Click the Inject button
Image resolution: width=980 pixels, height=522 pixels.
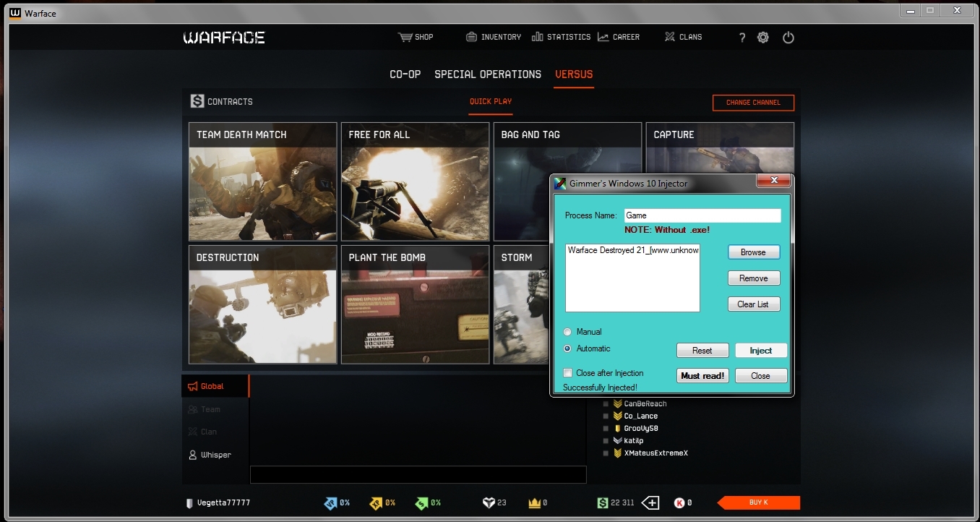pyautogui.click(x=761, y=351)
